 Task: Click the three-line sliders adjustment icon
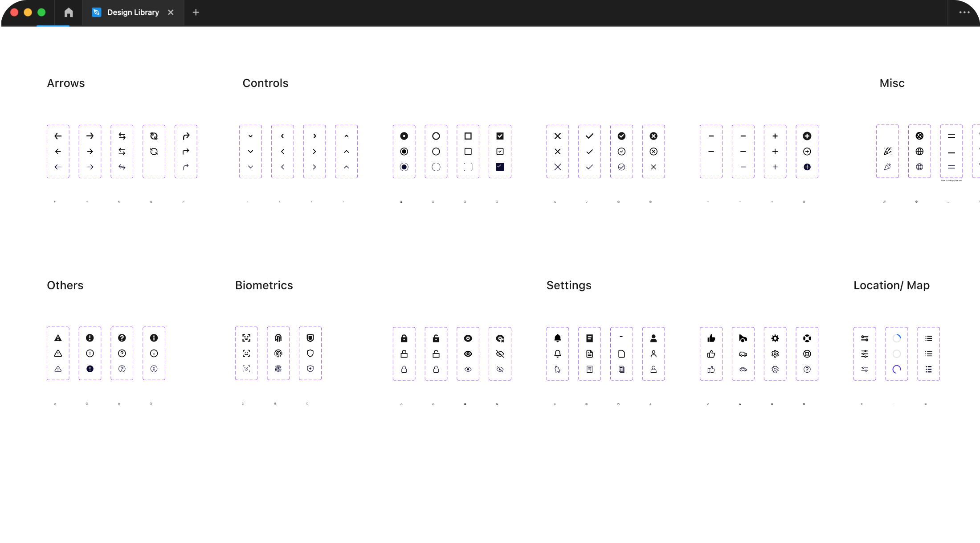[x=864, y=354]
